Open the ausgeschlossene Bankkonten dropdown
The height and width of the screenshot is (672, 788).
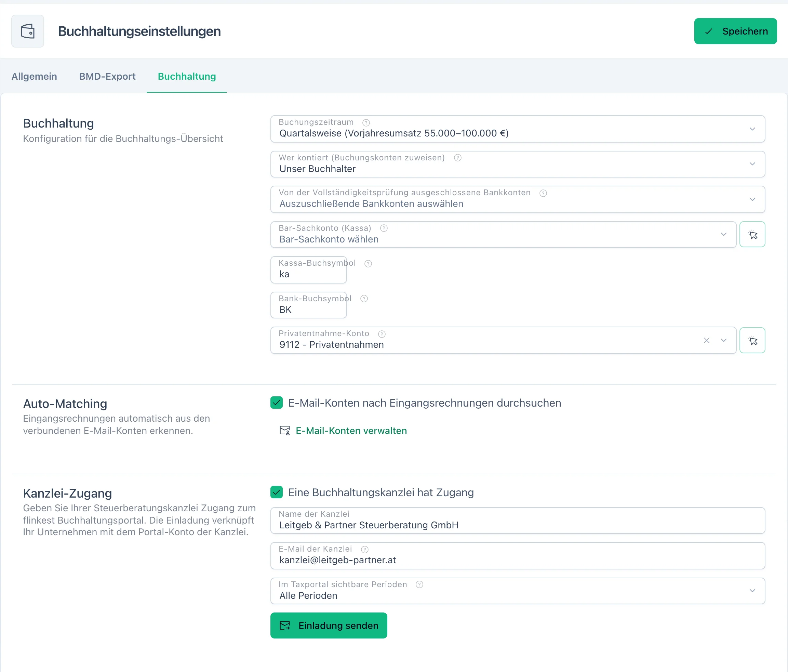point(517,199)
